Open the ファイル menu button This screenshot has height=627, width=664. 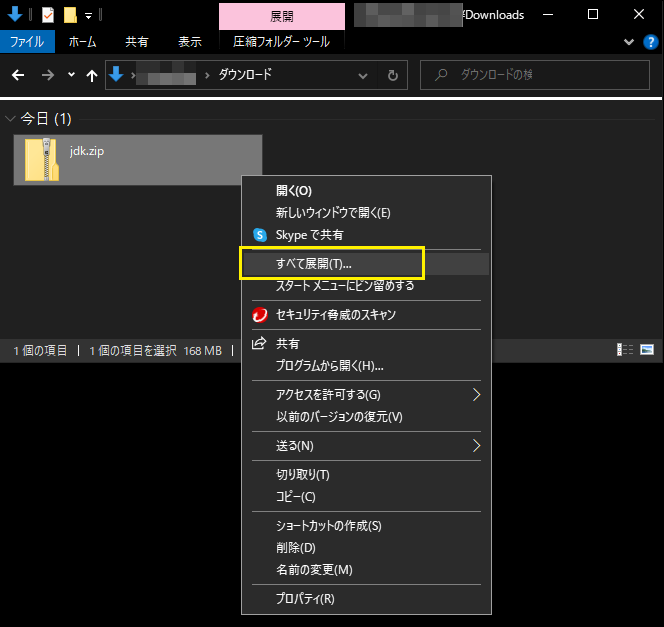(x=27, y=41)
